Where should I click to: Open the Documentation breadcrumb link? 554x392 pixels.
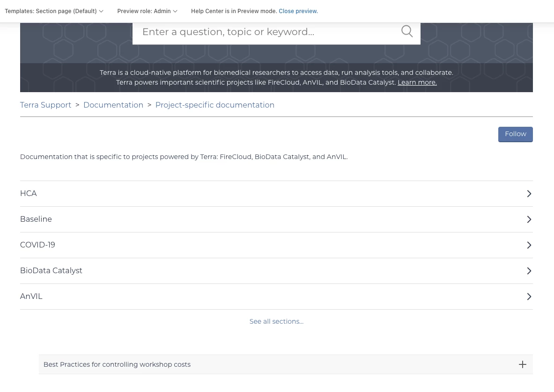113,105
